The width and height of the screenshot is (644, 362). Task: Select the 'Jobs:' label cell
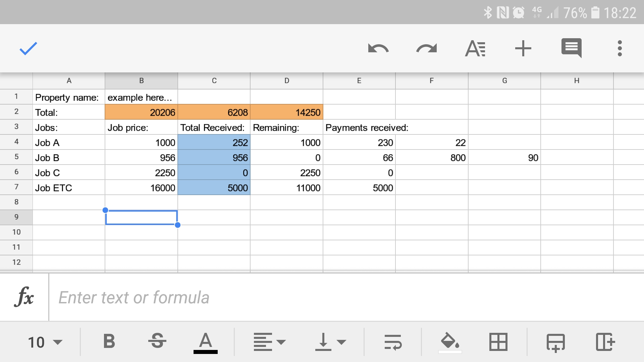point(69,127)
